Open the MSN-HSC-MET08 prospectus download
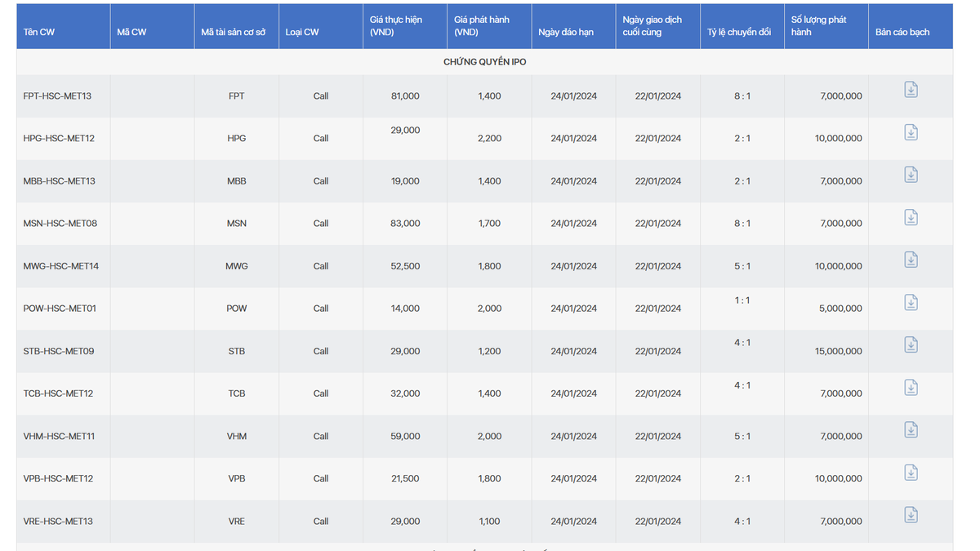The width and height of the screenshot is (980, 551). [911, 217]
